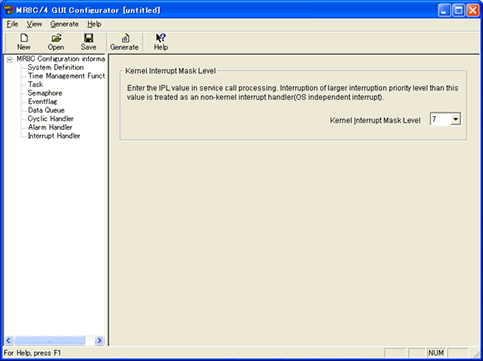Open the File menu
Image resolution: width=483 pixels, height=361 pixels.
(12, 24)
